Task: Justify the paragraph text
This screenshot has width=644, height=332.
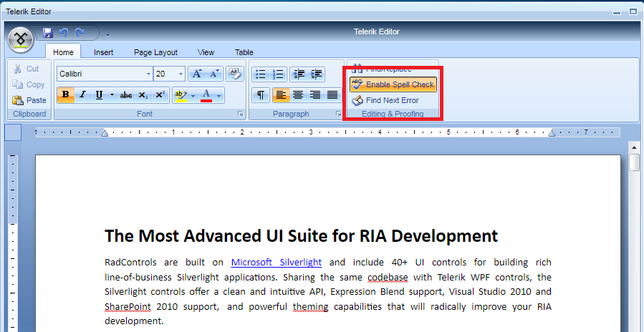Action: pyautogui.click(x=332, y=95)
